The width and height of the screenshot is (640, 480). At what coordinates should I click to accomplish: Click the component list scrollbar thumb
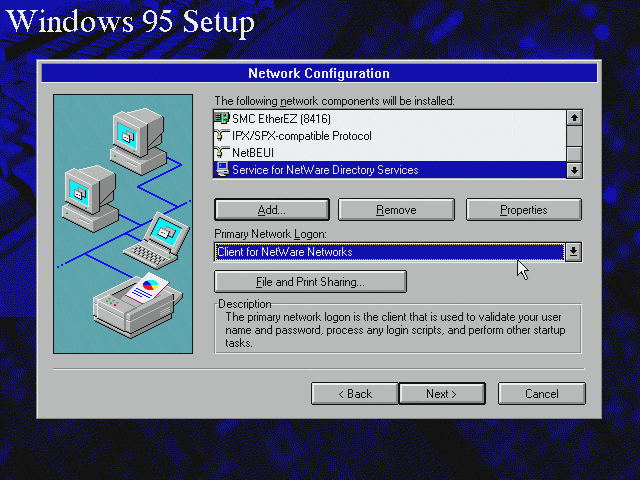pyautogui.click(x=574, y=153)
